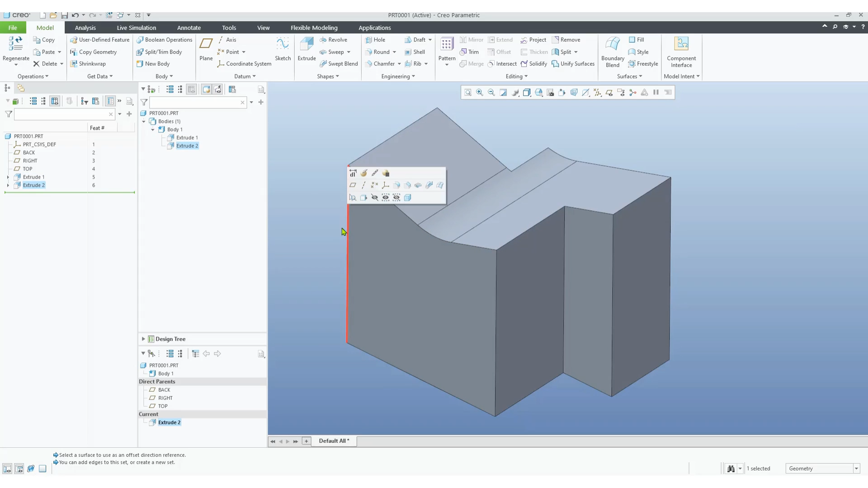Screen dimensions: 868x488
Task: Expand the Extrude 2 feature node
Action: 8,185
